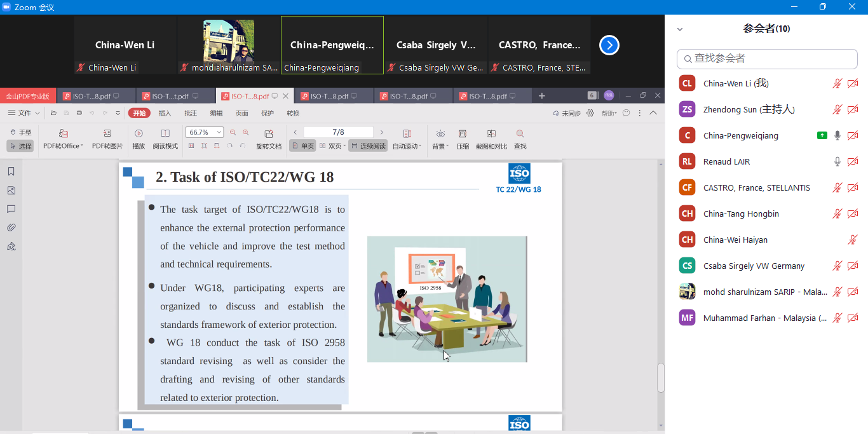Open the 66.7% zoom level dropdown

219,132
